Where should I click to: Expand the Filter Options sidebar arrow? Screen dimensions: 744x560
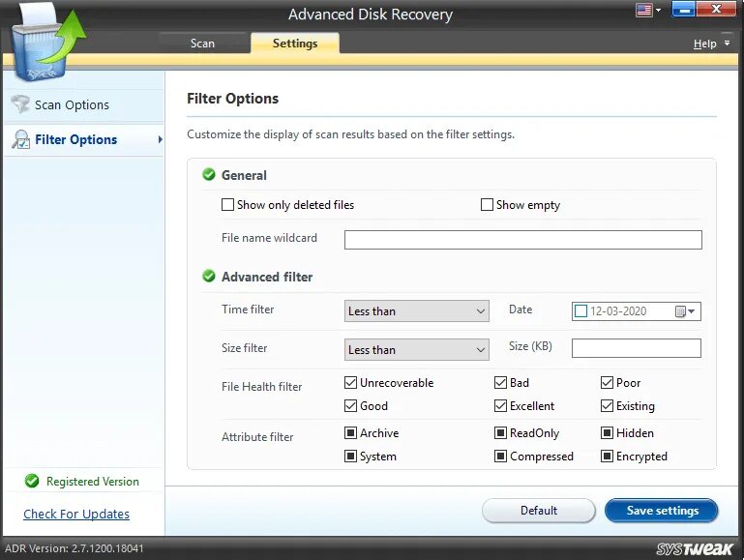[160, 139]
